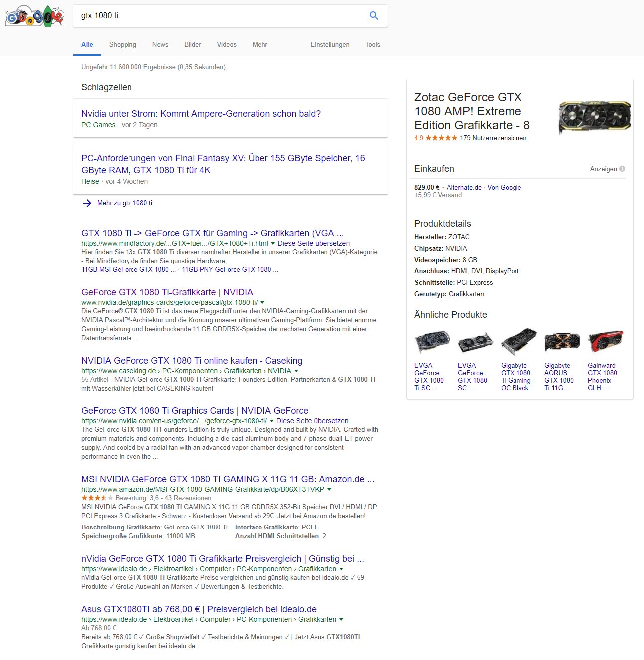Screen dimensions: 644x660
Task: Open 'EVGA GeForce GTX 1080 SC' product link
Action: coord(472,377)
